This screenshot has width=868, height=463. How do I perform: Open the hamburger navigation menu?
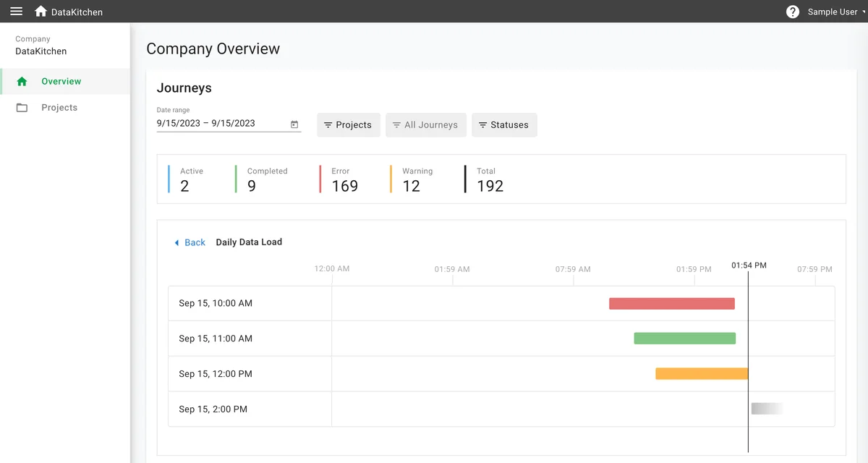point(16,11)
